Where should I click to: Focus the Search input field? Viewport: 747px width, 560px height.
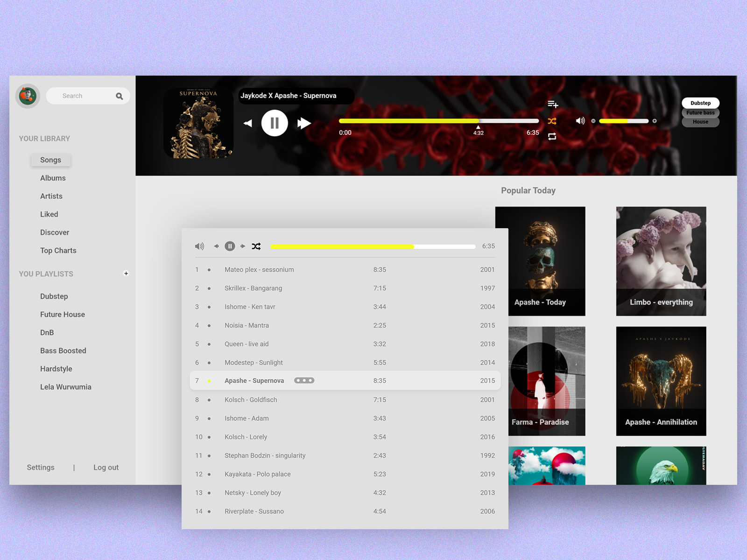pos(88,96)
